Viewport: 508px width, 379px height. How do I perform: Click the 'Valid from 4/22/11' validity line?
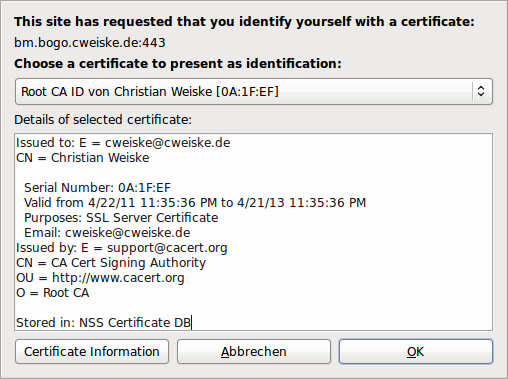[x=195, y=203]
